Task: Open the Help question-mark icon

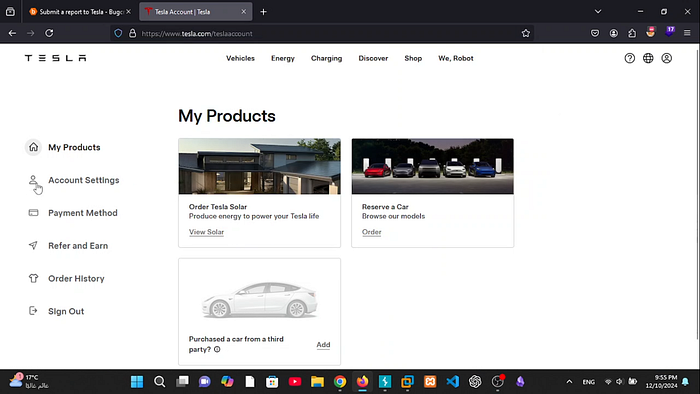Action: point(629,58)
